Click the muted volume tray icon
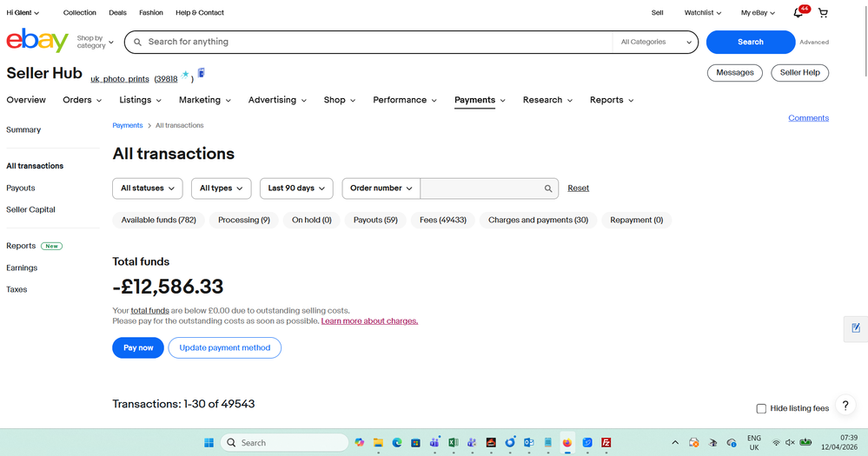868x456 pixels. click(x=790, y=443)
